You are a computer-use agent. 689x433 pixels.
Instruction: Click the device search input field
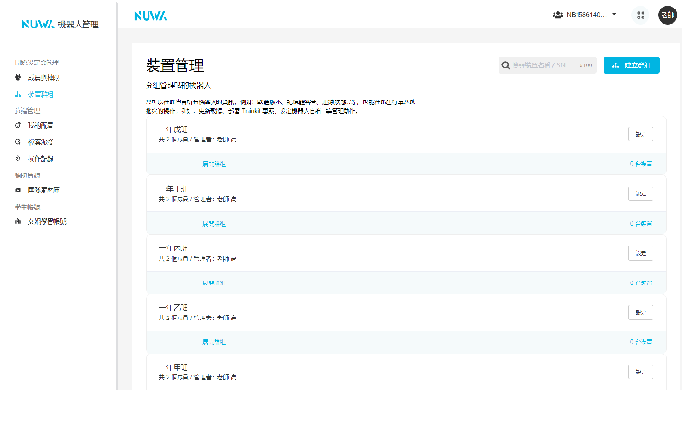(547, 66)
